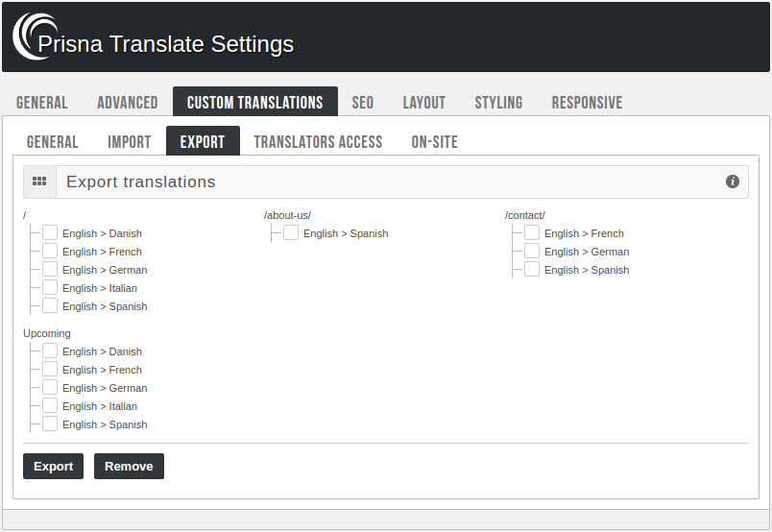772x532 pixels.
Task: Click the Remove button
Action: [129, 466]
